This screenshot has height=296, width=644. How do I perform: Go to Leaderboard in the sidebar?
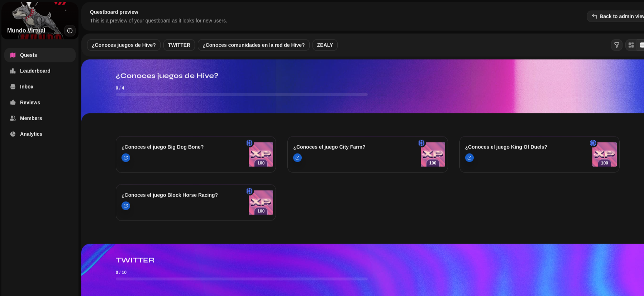(40, 71)
